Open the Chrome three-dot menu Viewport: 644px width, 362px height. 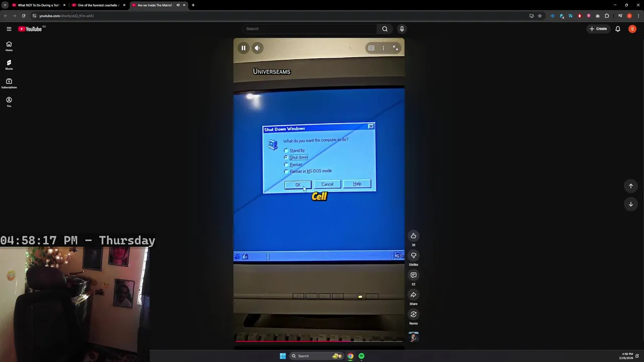pos(638,16)
